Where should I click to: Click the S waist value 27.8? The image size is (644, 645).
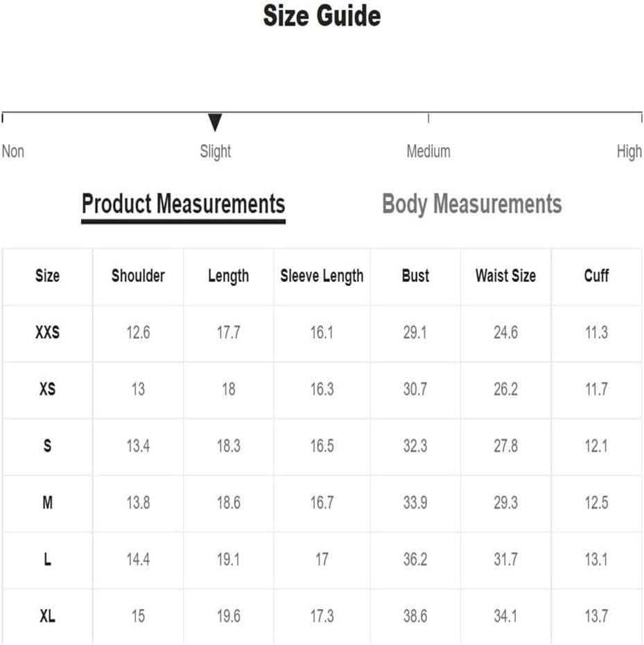tap(506, 446)
